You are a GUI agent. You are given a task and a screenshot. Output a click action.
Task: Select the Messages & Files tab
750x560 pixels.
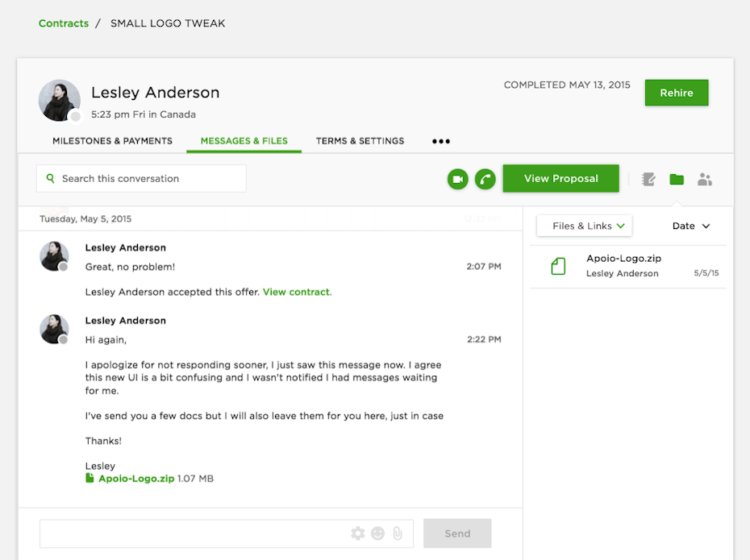[244, 141]
